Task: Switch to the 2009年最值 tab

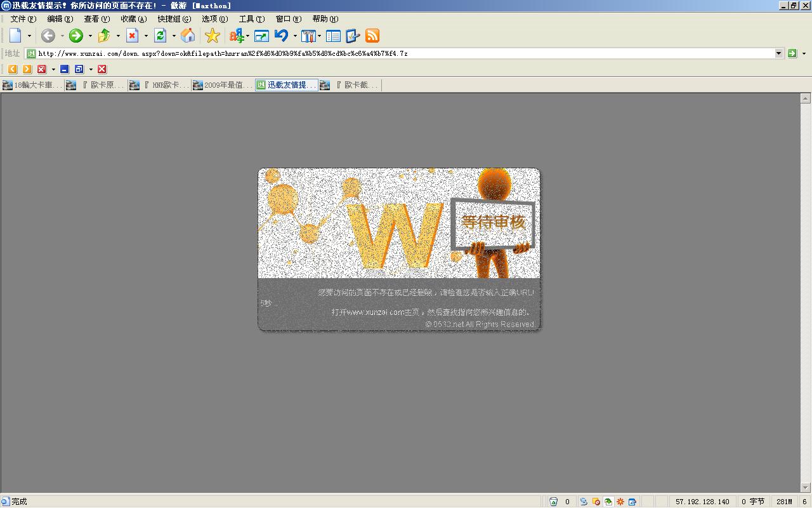Action: click(223, 85)
